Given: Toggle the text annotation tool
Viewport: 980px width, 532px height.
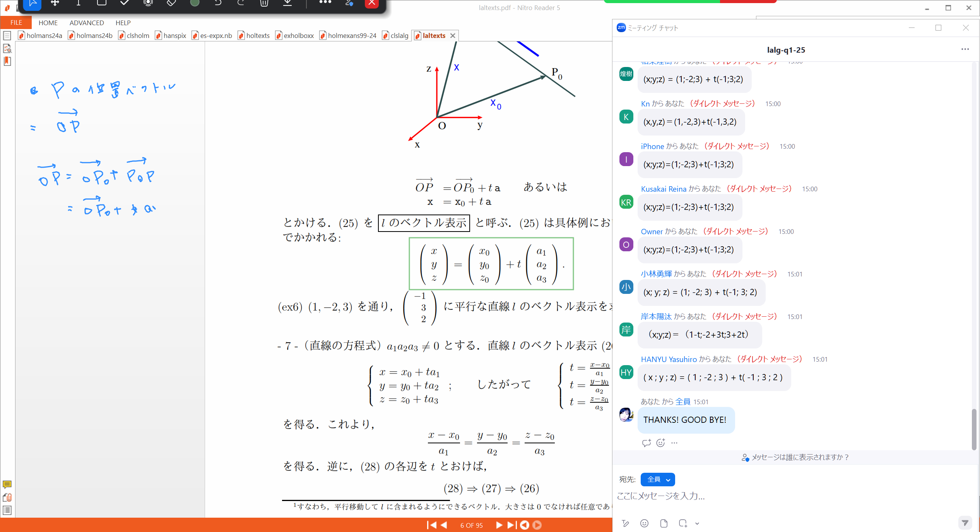Looking at the screenshot, I should 78,3.
